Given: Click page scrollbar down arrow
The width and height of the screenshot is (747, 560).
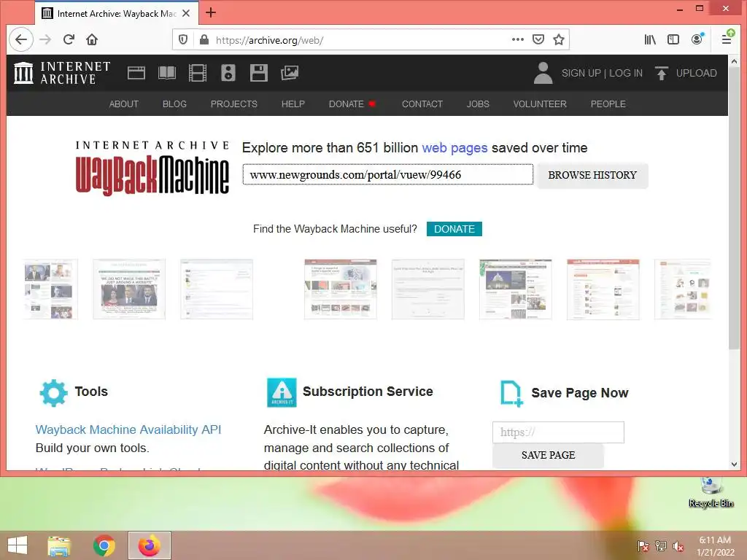Looking at the screenshot, I should 734,464.
